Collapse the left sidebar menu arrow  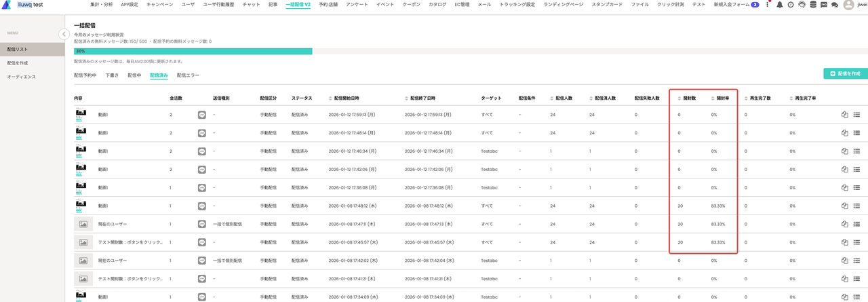64,34
